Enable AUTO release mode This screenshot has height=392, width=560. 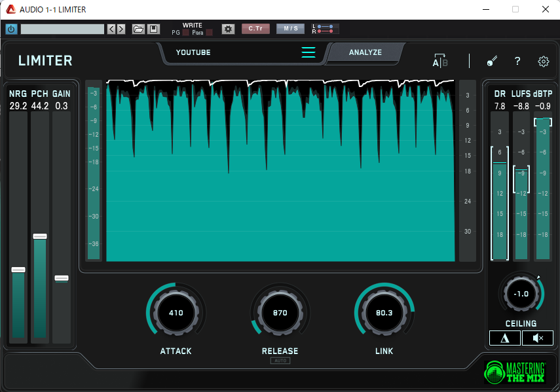pos(280,361)
